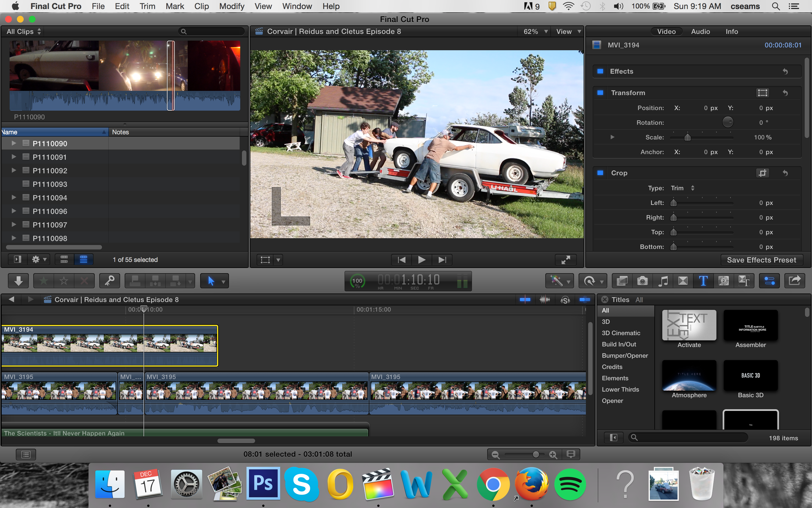Toggle the Inspector panel button

click(769, 281)
